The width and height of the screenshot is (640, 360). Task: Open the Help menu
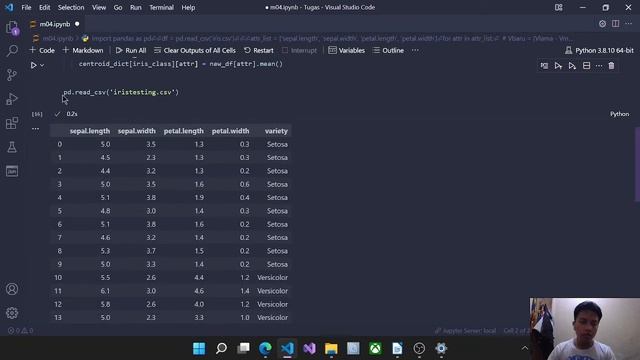188,7
